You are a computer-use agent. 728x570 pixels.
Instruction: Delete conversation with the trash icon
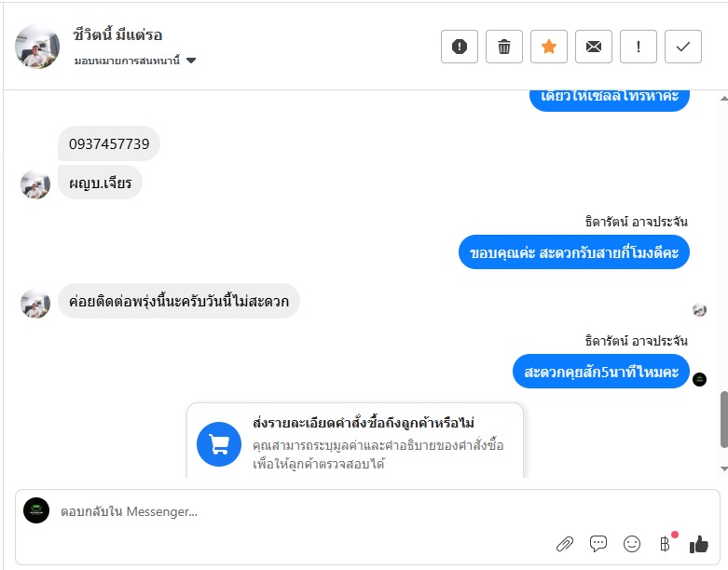(504, 47)
